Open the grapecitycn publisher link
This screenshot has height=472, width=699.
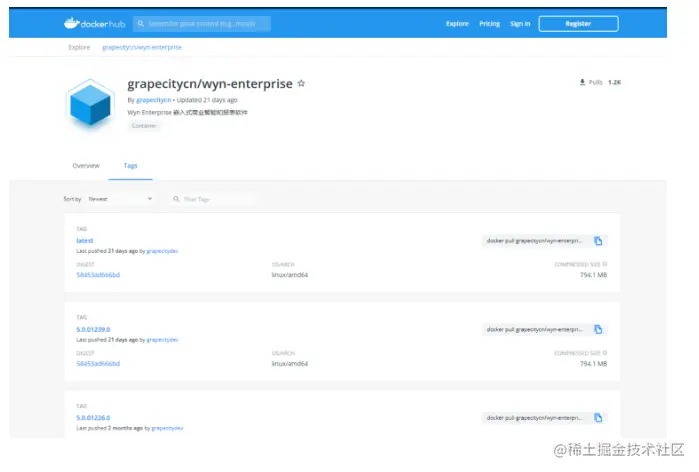tap(153, 100)
